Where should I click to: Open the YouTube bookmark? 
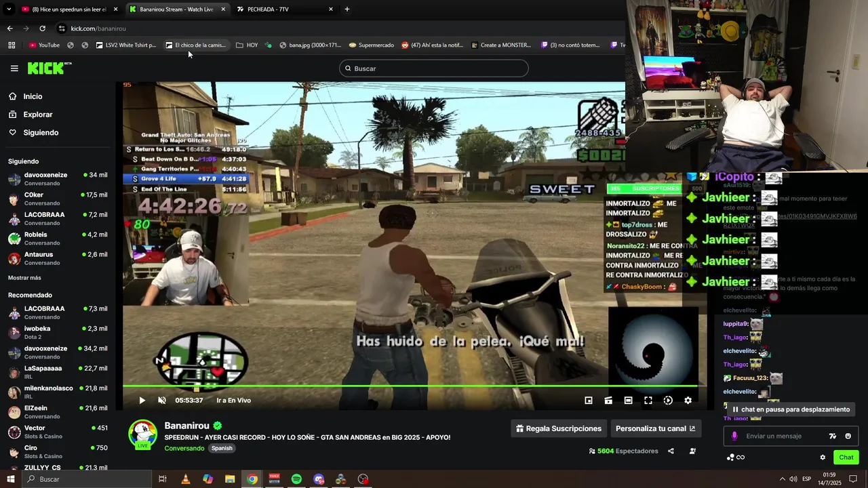coord(44,45)
